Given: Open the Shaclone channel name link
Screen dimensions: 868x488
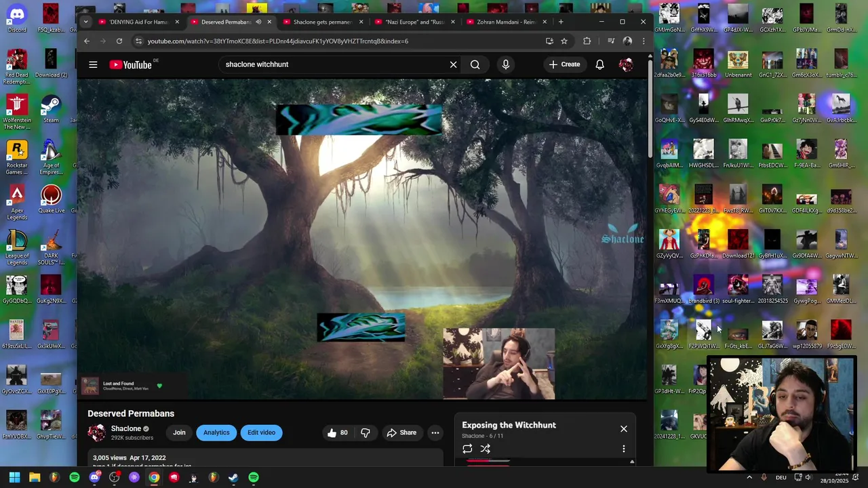Looking at the screenshot, I should [x=125, y=428].
